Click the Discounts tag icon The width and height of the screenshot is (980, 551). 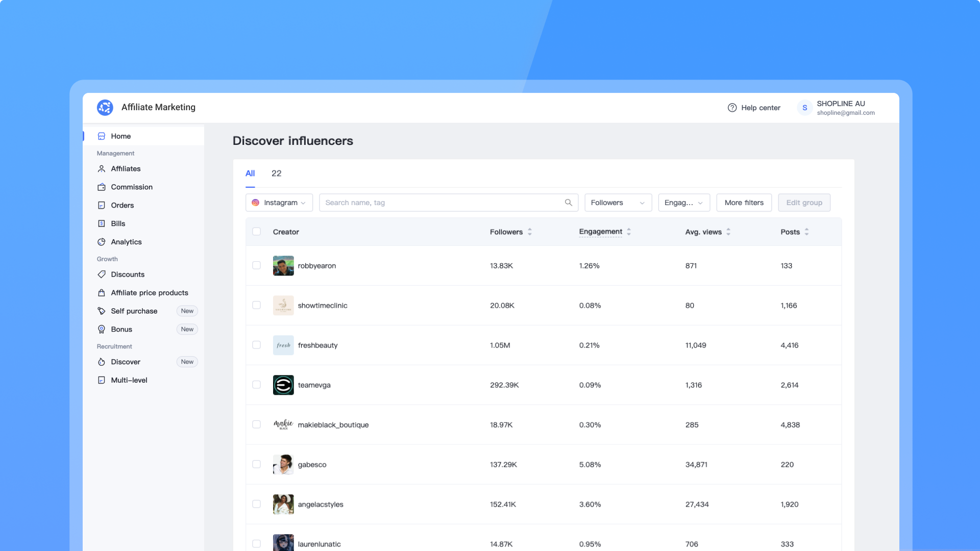coord(102,274)
